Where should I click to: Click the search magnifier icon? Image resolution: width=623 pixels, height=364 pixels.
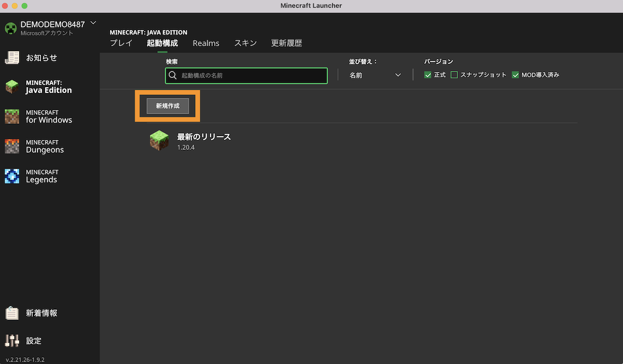pos(173,75)
